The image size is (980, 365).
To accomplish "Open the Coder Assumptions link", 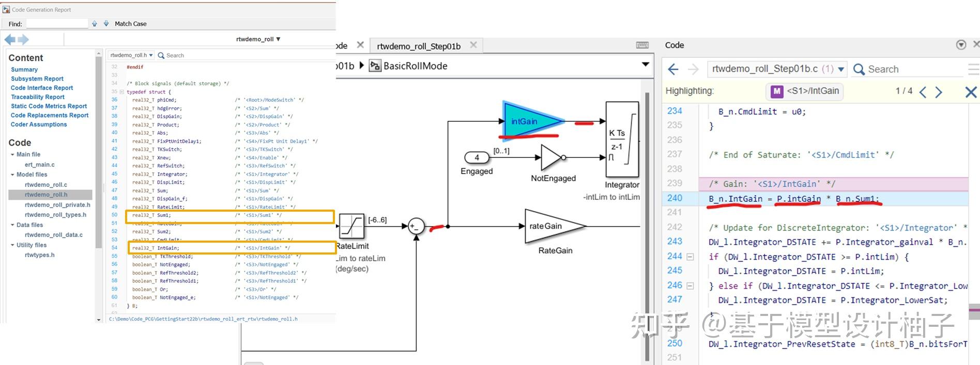I will coord(39,124).
